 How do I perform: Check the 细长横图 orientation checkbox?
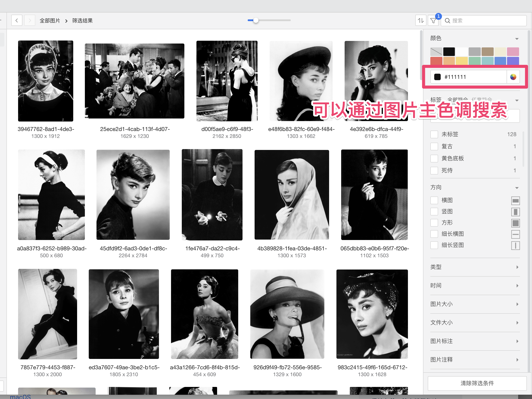pos(434,234)
